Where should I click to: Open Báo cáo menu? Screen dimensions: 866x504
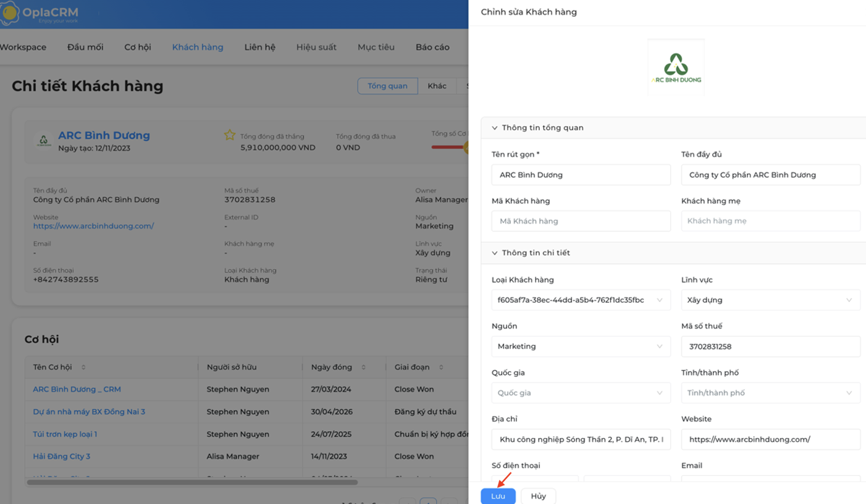pyautogui.click(x=432, y=47)
